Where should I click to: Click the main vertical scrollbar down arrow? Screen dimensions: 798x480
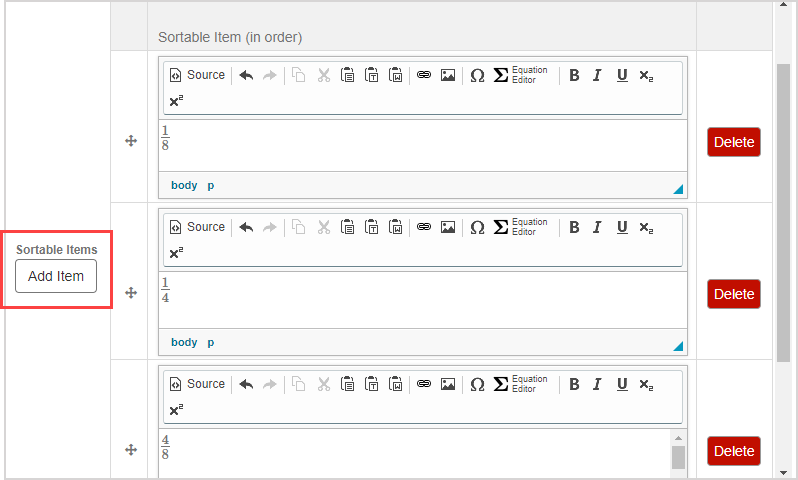[784, 470]
